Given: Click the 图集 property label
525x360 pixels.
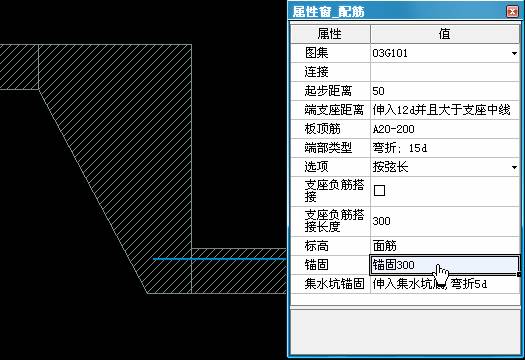Looking at the screenshot, I should coord(316,53).
